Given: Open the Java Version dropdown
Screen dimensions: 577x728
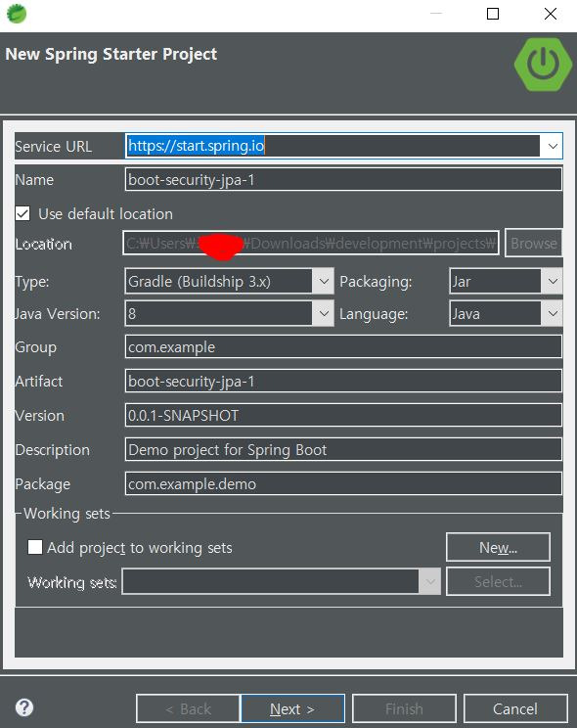Looking at the screenshot, I should [229, 313].
